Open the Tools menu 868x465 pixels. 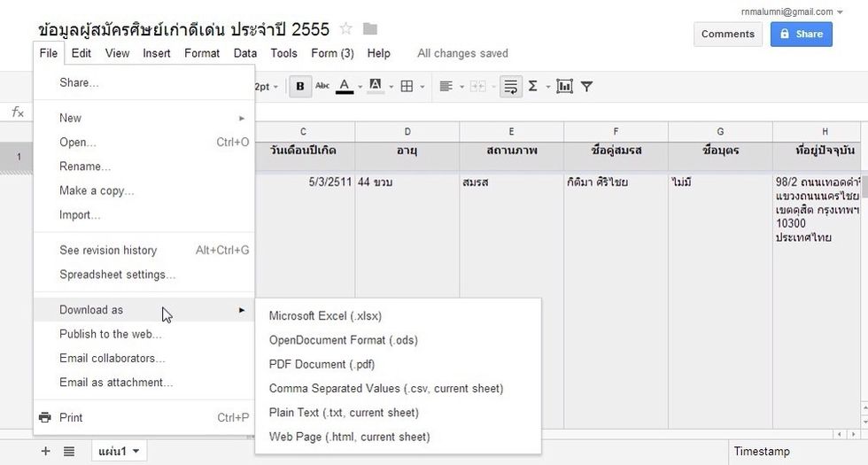[284, 53]
